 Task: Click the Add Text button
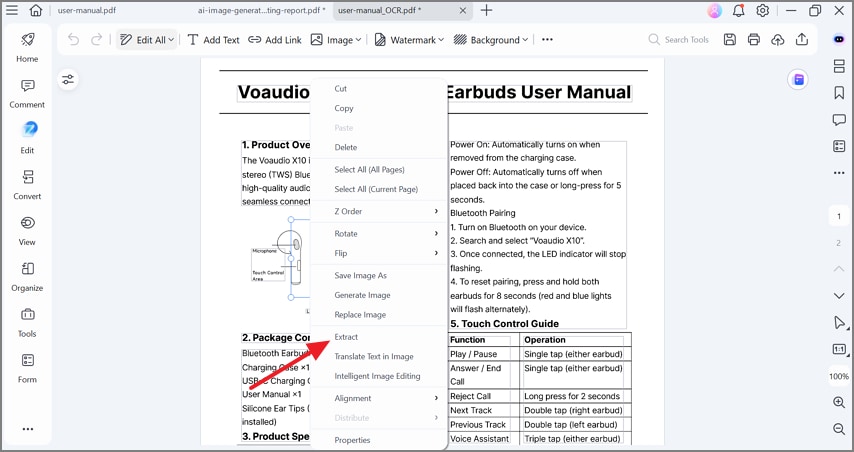click(x=214, y=40)
